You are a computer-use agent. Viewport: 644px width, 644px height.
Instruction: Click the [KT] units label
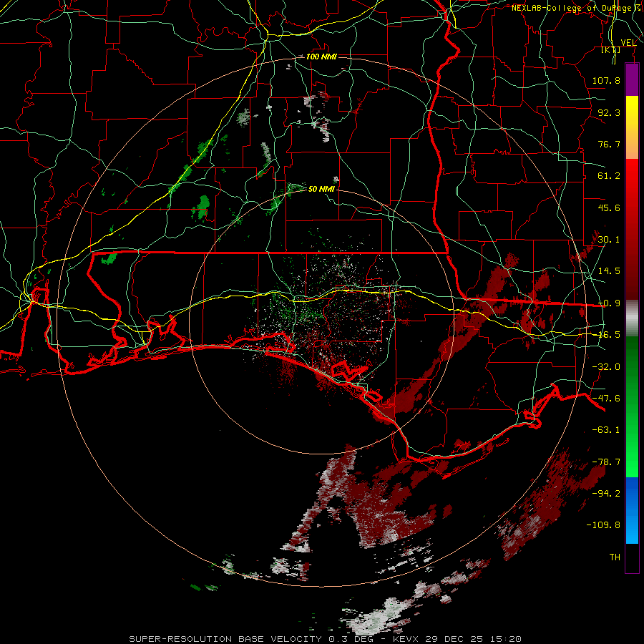pos(611,49)
